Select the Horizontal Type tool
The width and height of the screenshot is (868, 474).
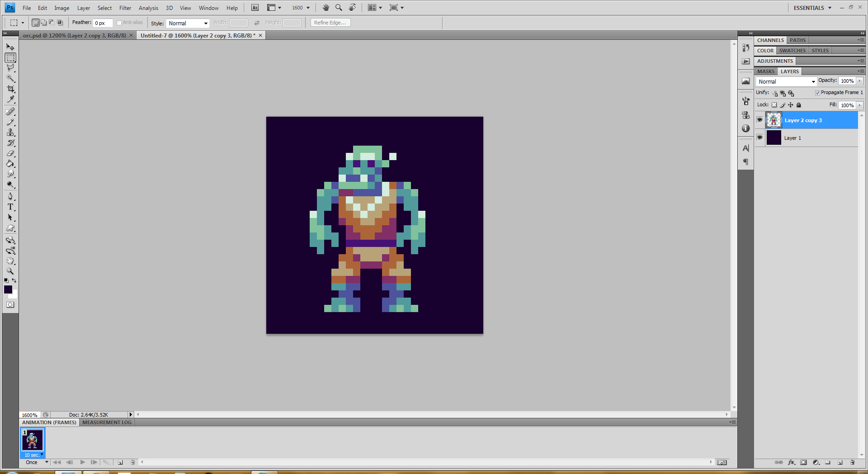(x=10, y=207)
